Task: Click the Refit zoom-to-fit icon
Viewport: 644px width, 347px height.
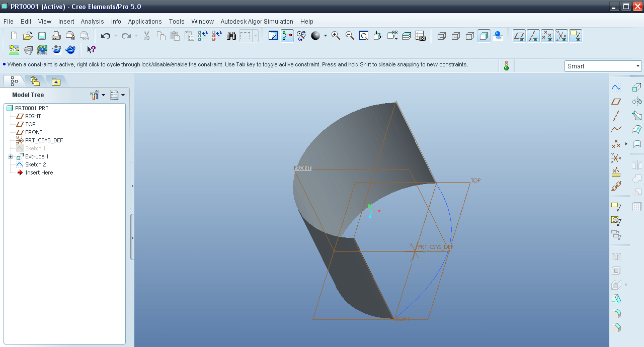Action: coord(364,36)
